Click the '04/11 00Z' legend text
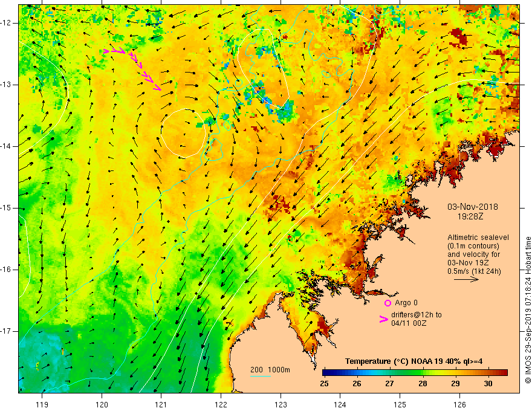 click(409, 323)
